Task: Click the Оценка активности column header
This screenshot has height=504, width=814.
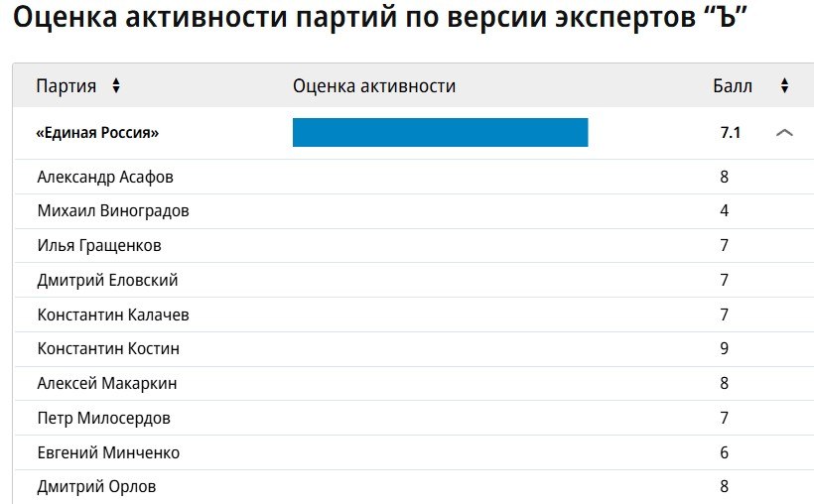Action: [374, 85]
